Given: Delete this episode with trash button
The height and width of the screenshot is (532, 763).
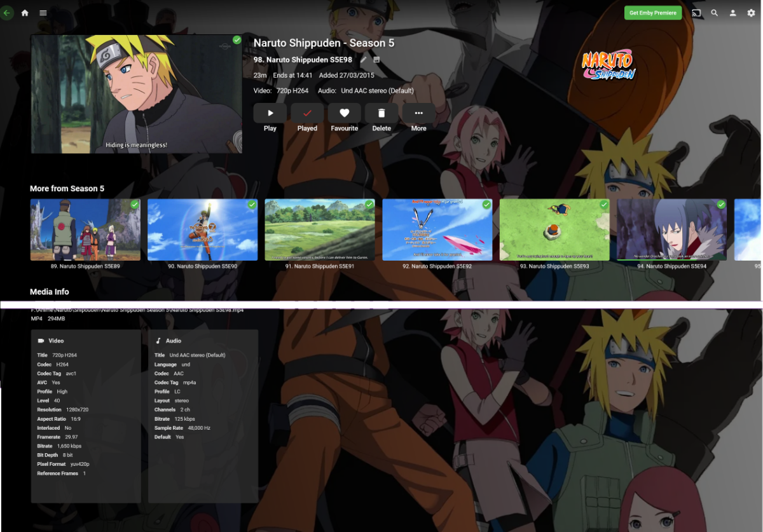Looking at the screenshot, I should pos(381,113).
